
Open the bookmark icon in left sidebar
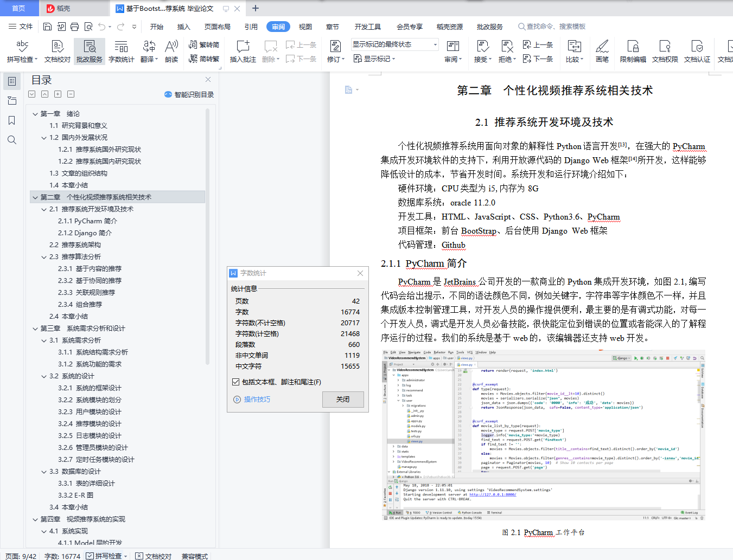[12, 120]
